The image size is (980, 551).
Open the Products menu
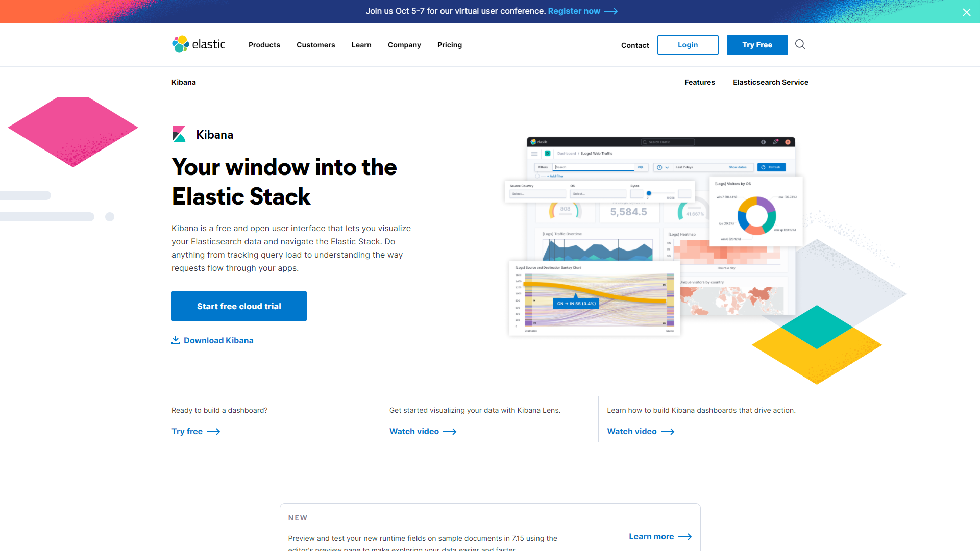(264, 45)
